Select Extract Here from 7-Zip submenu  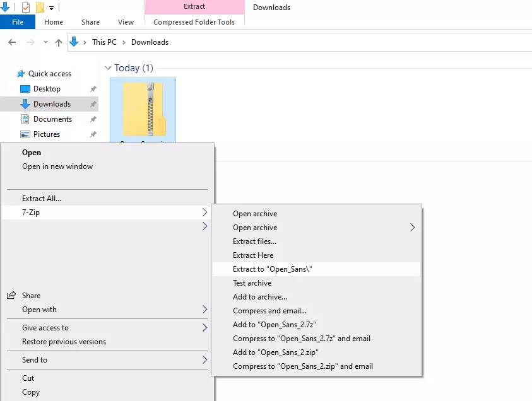[x=253, y=255]
